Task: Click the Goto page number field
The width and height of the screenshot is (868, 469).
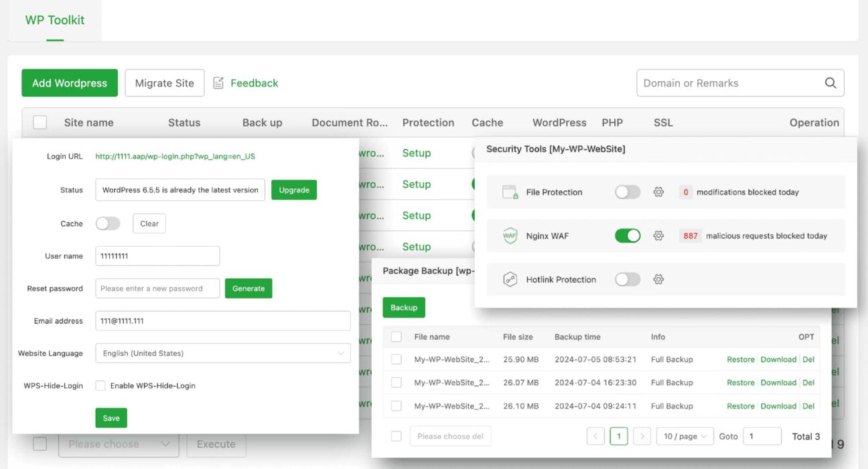Action: [762, 436]
